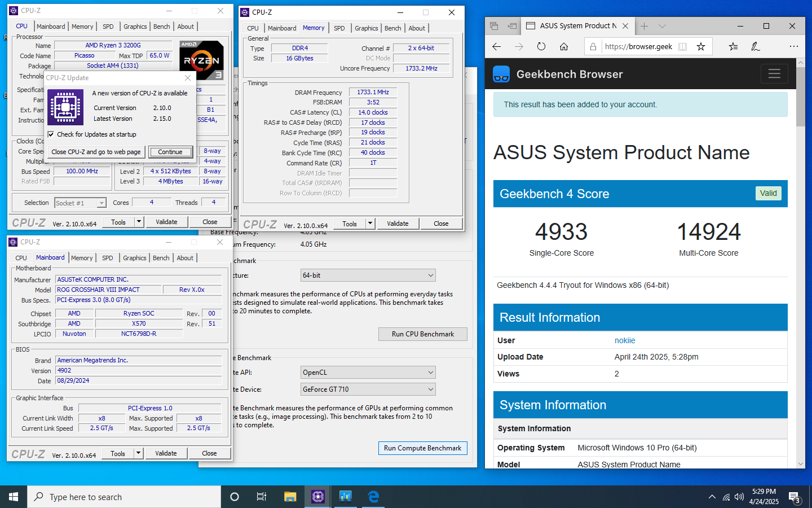Click the CPU-Z Update chip icon
This screenshot has width=812, height=508.
pos(65,107)
